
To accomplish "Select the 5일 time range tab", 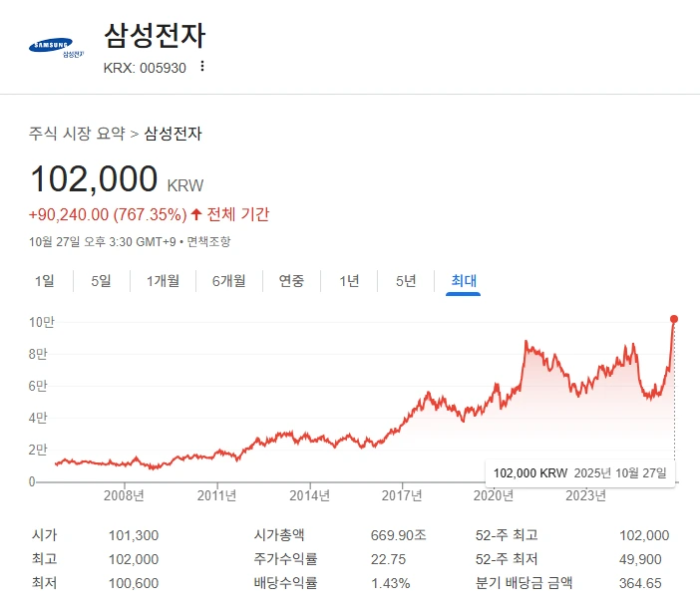I will point(102,281).
